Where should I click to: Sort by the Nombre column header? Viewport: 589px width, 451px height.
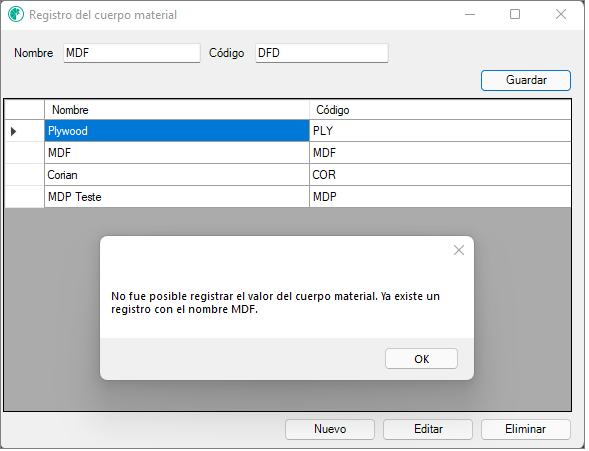(x=178, y=111)
